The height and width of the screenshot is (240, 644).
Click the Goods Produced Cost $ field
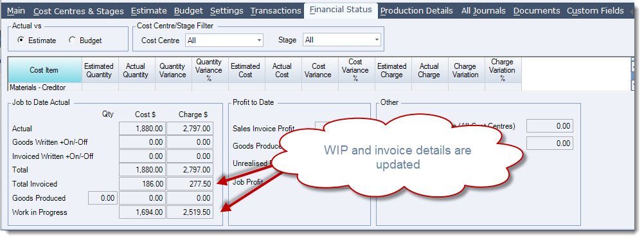click(x=142, y=198)
